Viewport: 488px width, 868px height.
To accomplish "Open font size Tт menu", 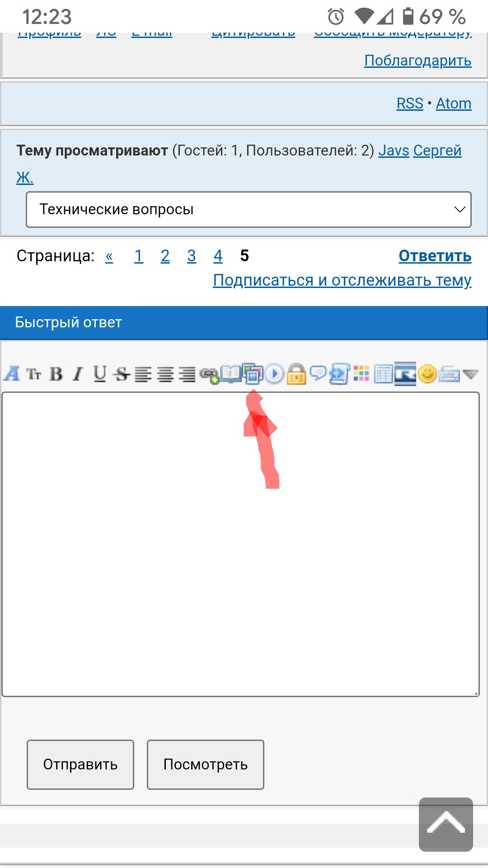I will 34,374.
